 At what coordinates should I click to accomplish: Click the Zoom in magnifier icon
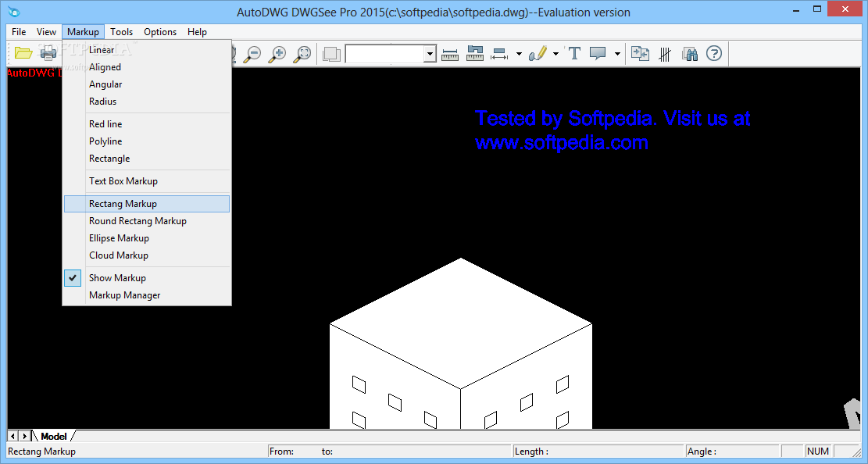[x=277, y=54]
